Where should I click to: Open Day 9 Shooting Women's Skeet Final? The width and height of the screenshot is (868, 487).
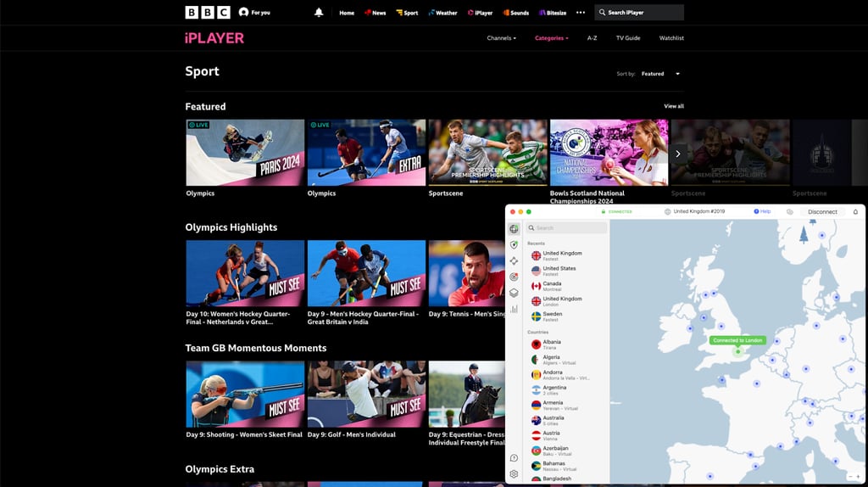click(245, 394)
